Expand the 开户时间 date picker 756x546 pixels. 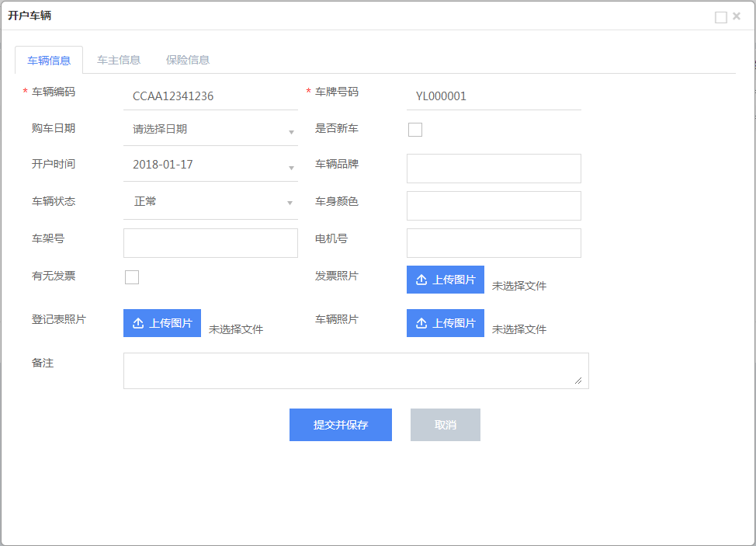click(210, 165)
